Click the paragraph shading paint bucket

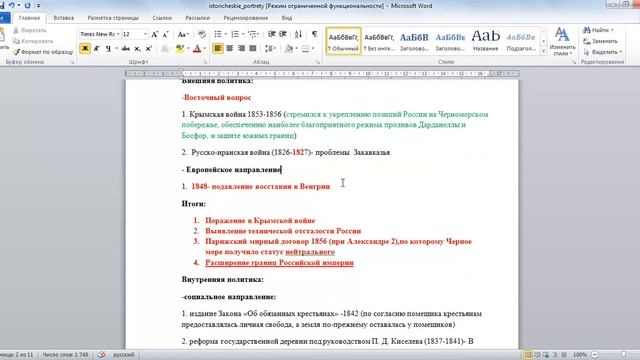point(289,49)
